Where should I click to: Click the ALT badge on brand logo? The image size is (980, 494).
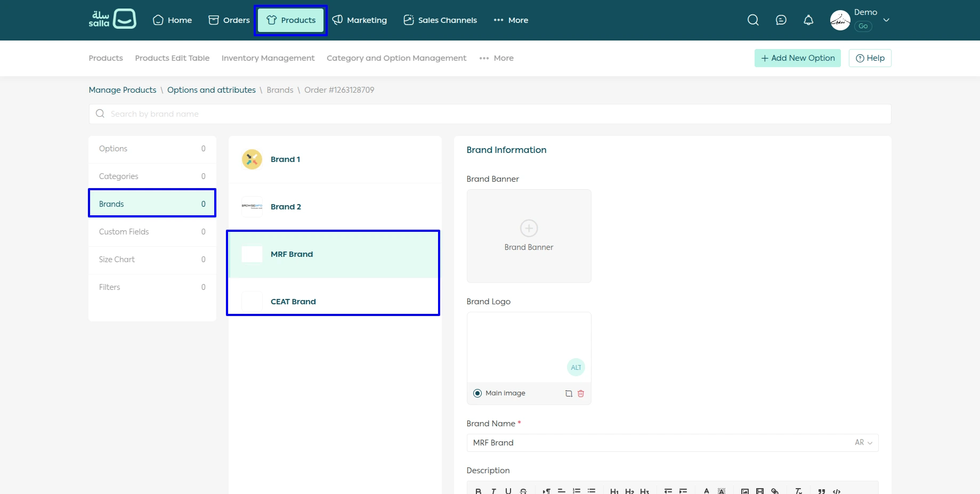[x=576, y=368]
